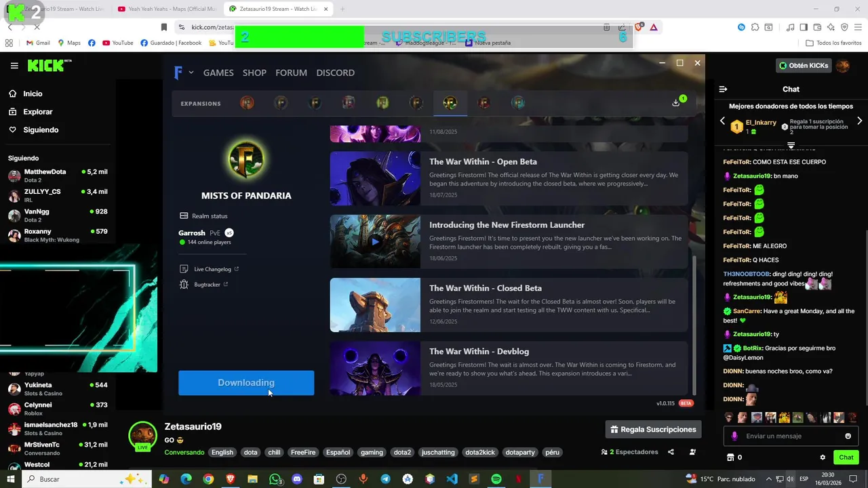Open Brave Shields lion icon
Viewport: 868px width, 488px height.
click(639, 27)
